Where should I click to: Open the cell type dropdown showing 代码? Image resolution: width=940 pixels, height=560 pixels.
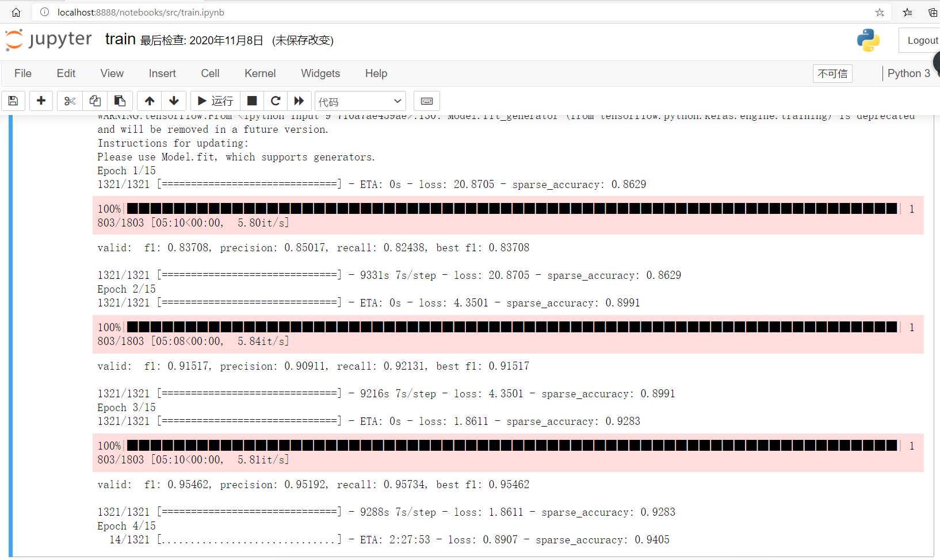click(x=360, y=101)
